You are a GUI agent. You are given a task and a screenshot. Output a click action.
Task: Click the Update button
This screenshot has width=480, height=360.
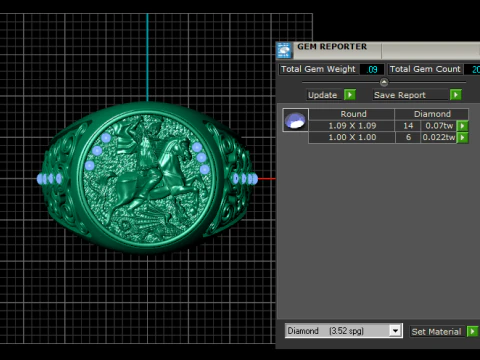pos(323,95)
